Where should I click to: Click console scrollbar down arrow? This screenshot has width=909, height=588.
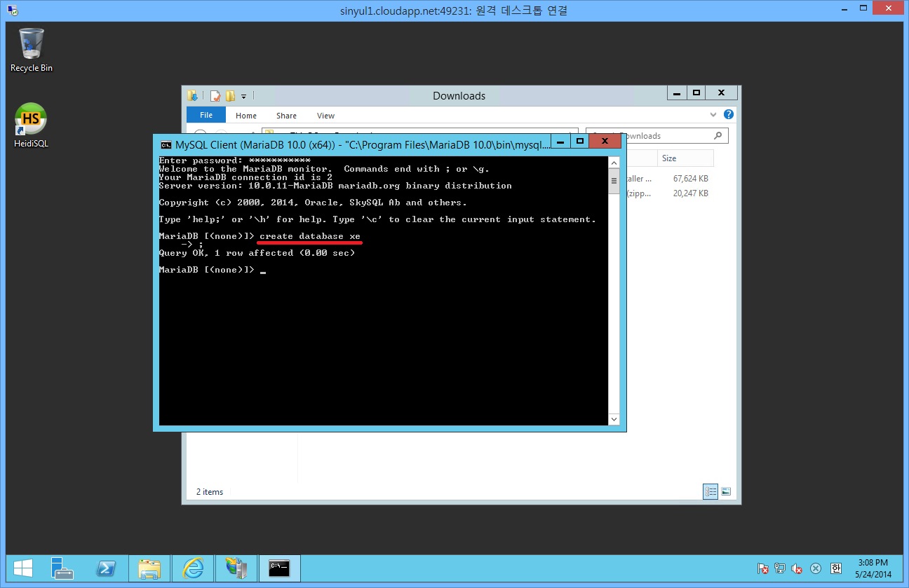pyautogui.click(x=614, y=419)
